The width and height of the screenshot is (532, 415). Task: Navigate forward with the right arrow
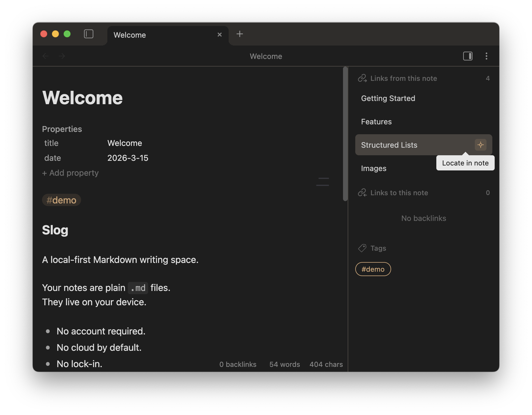[x=62, y=56]
